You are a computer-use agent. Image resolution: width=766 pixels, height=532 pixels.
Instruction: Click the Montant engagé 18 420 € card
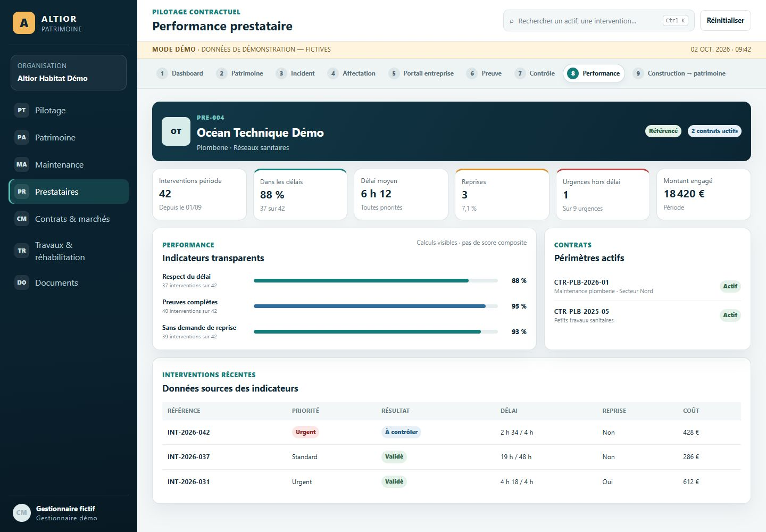[704, 194]
